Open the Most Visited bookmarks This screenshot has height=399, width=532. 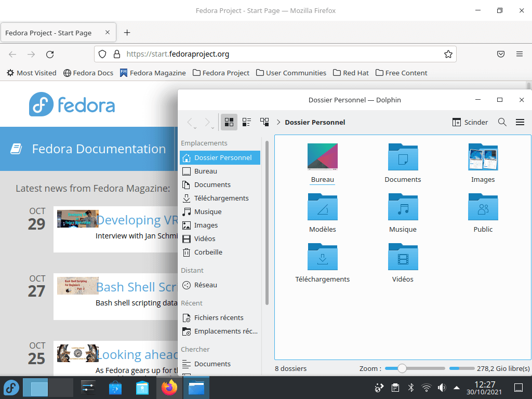(x=32, y=73)
